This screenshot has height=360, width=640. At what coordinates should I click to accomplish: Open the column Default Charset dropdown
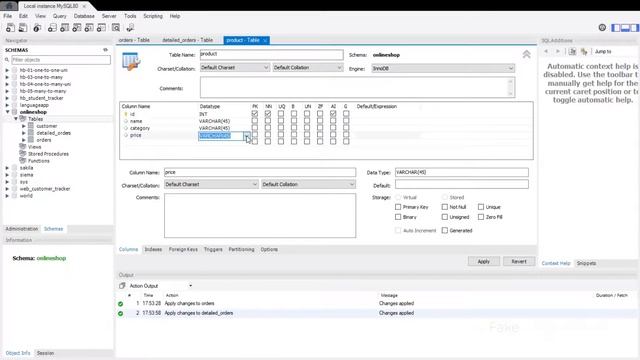pos(211,184)
